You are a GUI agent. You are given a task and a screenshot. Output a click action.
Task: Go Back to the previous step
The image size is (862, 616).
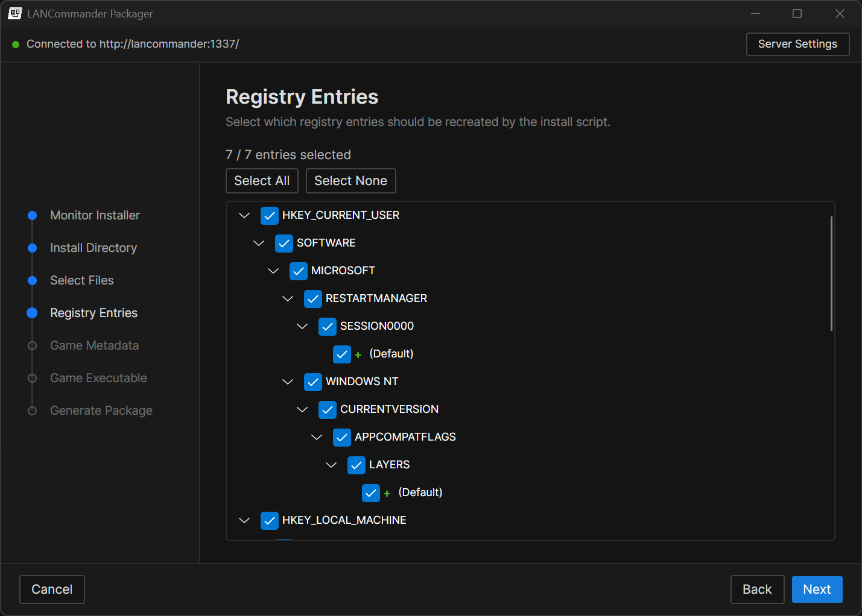[757, 589]
